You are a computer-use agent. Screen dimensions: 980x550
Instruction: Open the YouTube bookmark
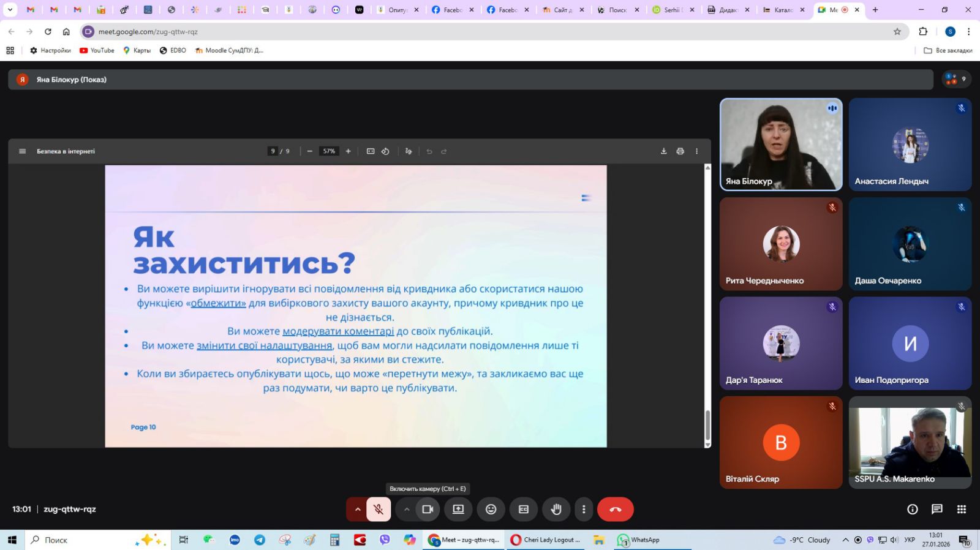point(97,50)
